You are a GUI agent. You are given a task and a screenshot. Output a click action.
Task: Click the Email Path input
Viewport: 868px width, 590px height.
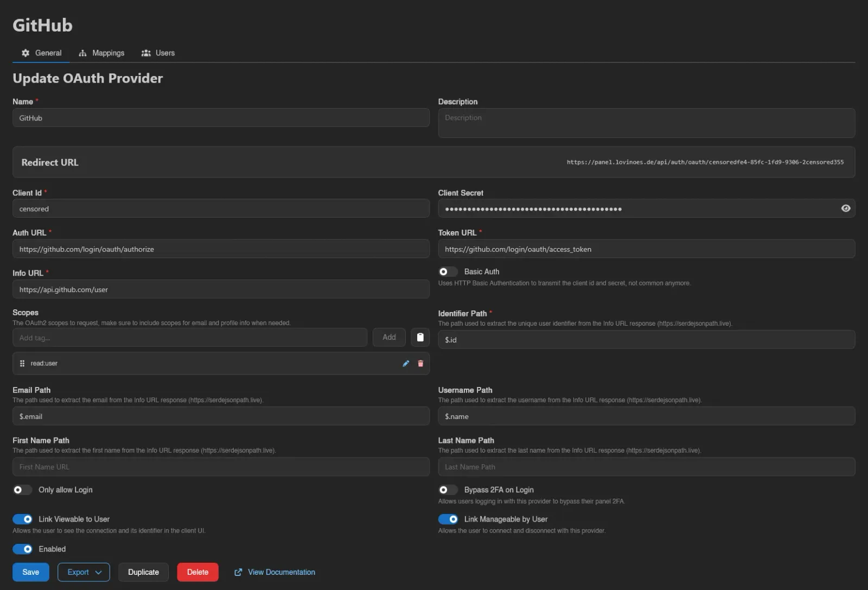(221, 416)
